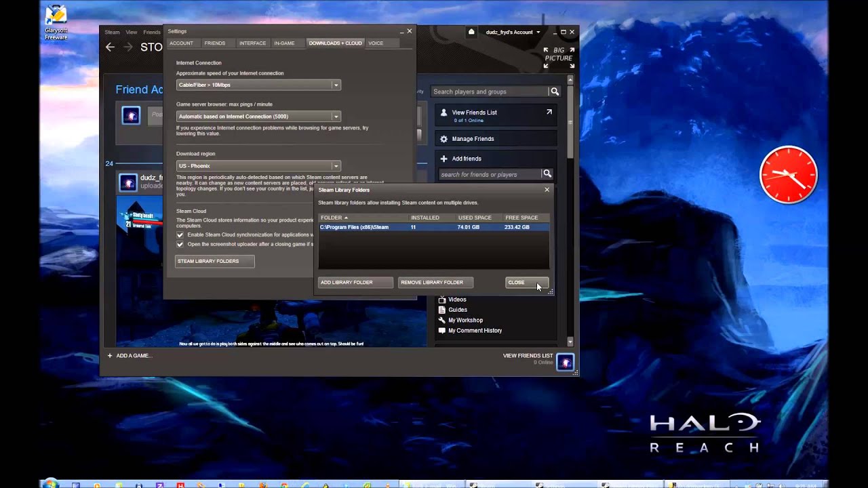Open My Comment History link
Screen dimensions: 868x488
click(475, 331)
